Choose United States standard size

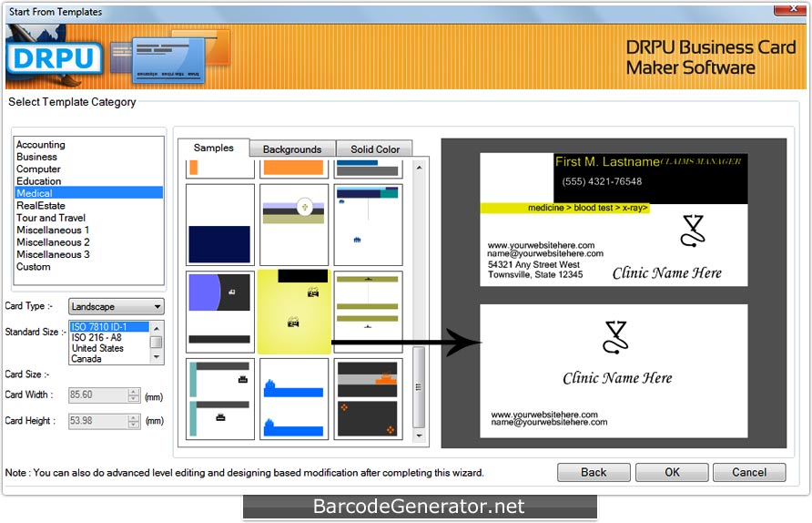[x=109, y=348]
